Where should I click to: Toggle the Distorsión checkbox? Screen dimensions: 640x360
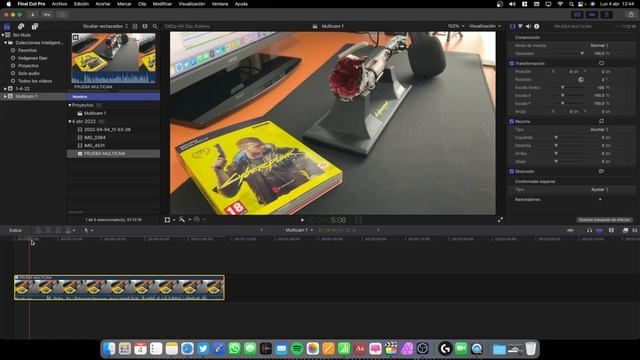coord(511,171)
